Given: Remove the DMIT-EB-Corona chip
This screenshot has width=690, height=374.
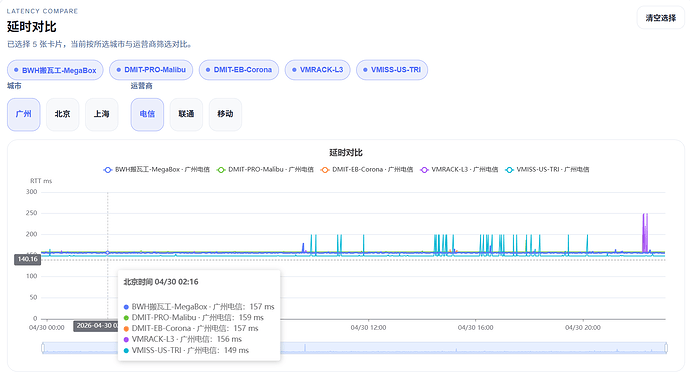Looking at the screenshot, I should [x=239, y=70].
